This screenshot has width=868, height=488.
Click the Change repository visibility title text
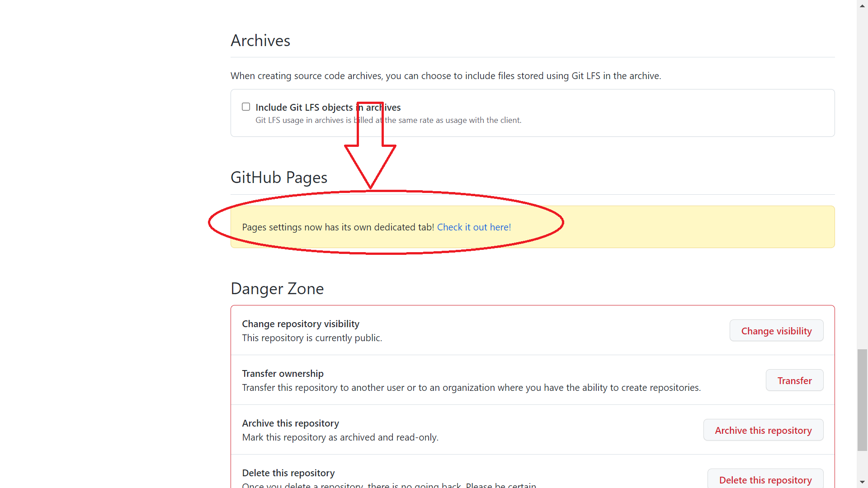pos(301,324)
